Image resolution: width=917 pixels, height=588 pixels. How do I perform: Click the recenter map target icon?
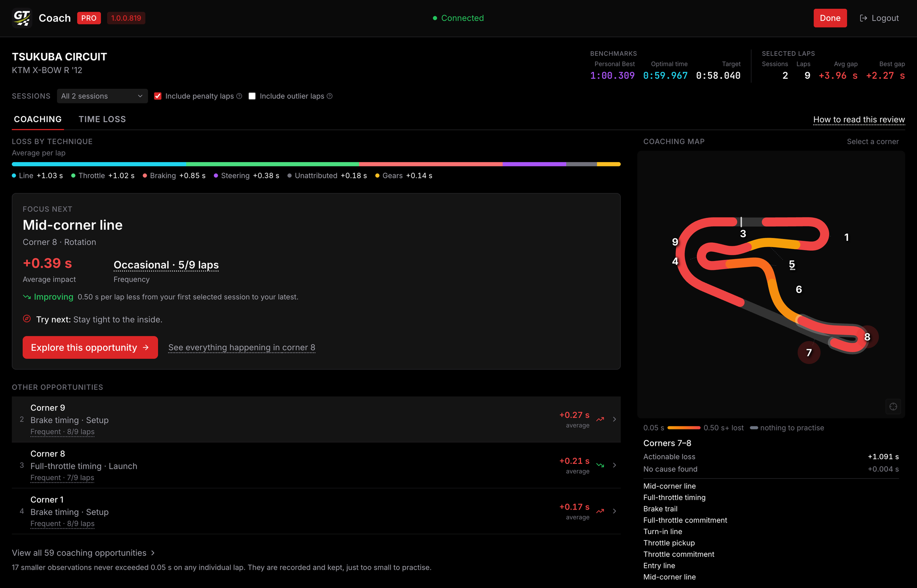[893, 407]
